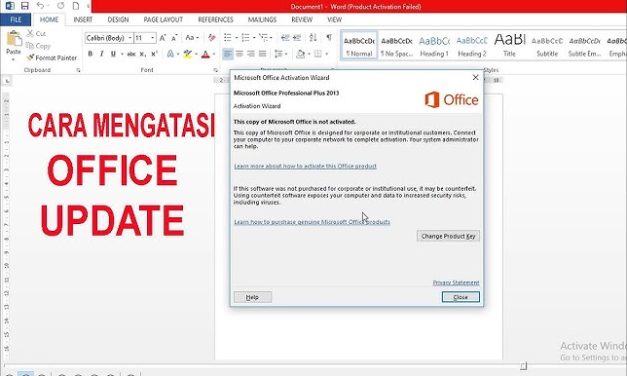Toggle Subscript formatting
This screenshot has width=627, height=376.
[143, 54]
